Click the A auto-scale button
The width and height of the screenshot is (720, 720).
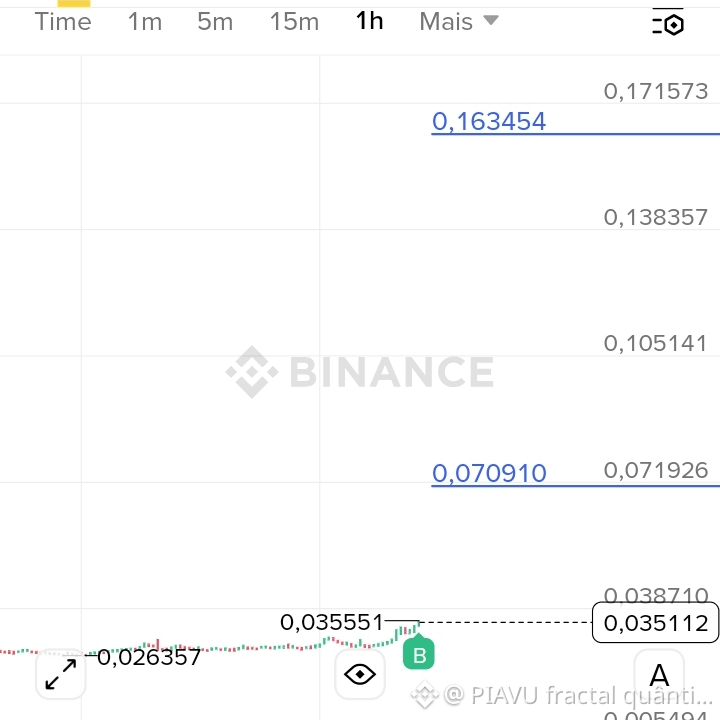(x=659, y=675)
